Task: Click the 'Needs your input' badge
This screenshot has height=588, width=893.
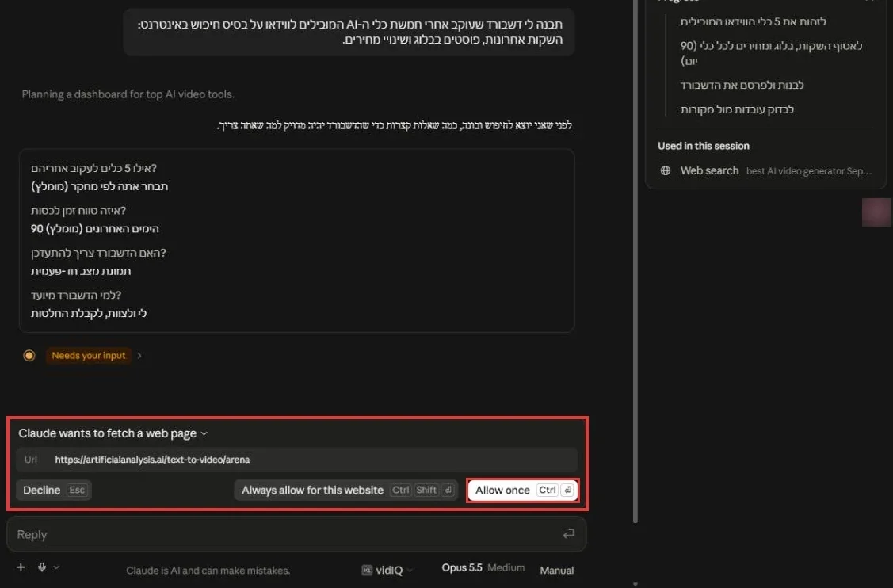Action: click(88, 356)
